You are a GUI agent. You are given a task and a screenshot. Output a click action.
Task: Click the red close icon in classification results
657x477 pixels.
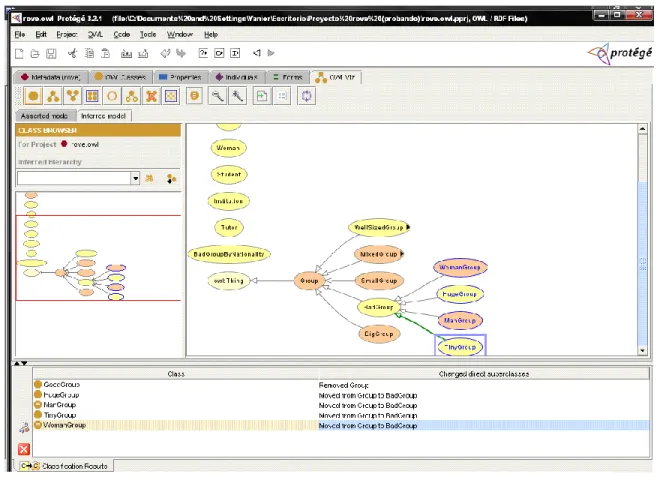[23, 449]
